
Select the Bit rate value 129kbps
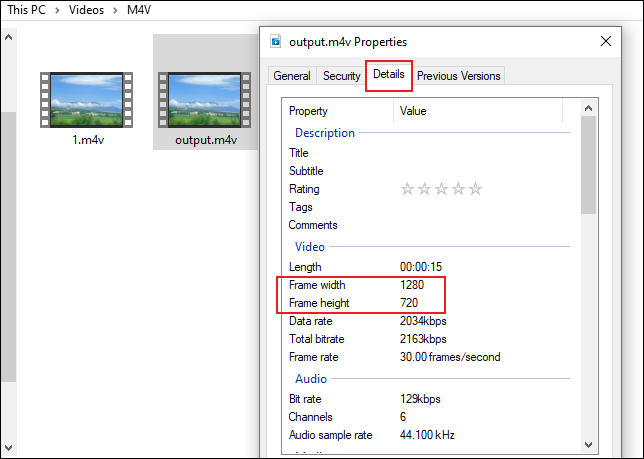[420, 399]
